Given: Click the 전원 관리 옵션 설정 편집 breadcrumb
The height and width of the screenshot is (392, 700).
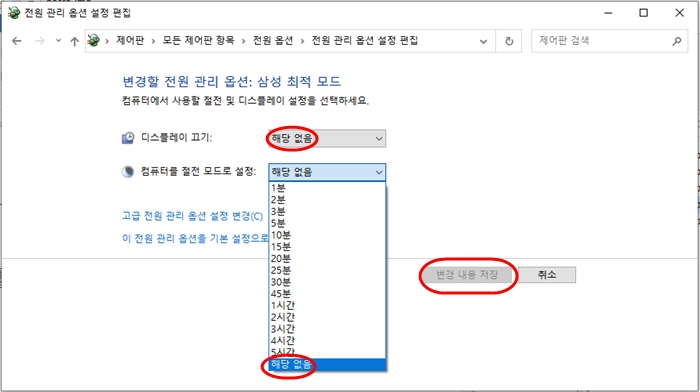Looking at the screenshot, I should [365, 41].
